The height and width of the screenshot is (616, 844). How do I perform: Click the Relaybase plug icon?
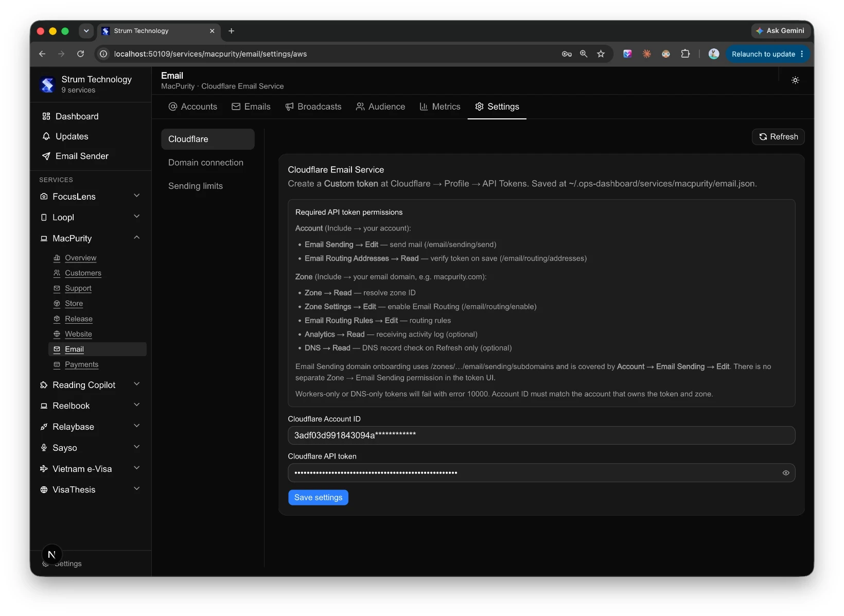tap(44, 427)
